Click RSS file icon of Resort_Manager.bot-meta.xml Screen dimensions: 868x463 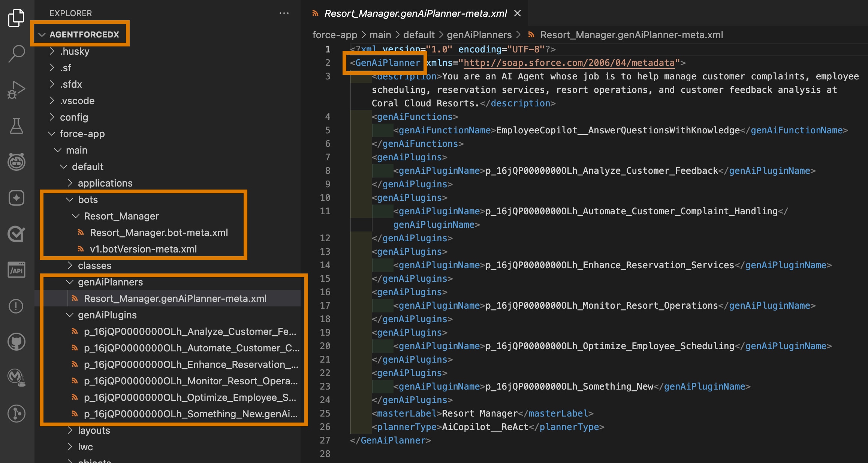[80, 233]
